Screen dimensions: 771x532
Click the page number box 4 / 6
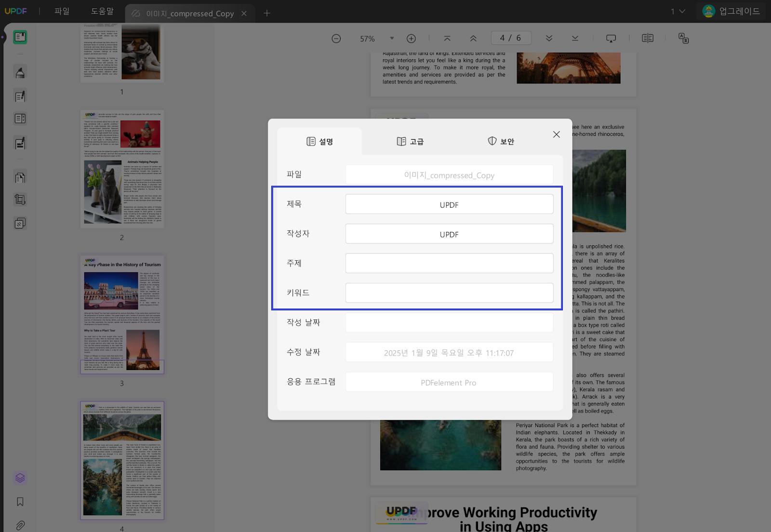point(511,38)
